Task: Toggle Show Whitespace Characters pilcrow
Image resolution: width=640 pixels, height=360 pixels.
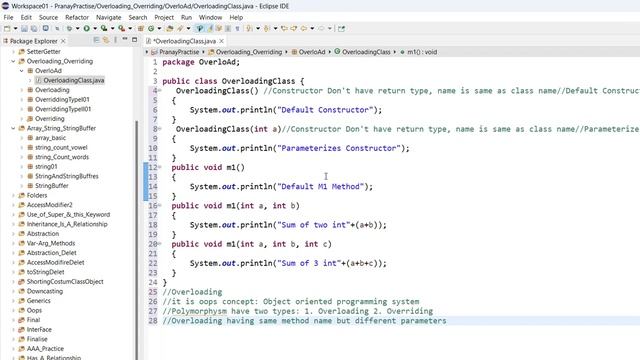Action: pyautogui.click(x=237, y=29)
